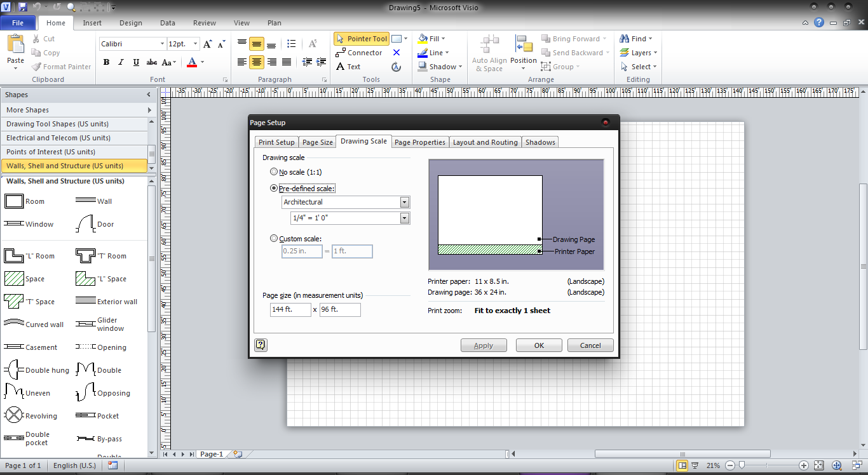Choose the Custom scale radio button
The width and height of the screenshot is (868, 475).
(274, 239)
